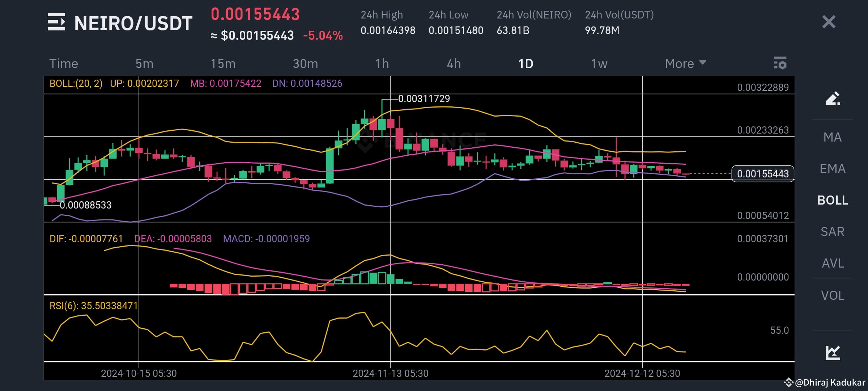
Task: Toggle the EMA indicator overlay
Action: [832, 169]
